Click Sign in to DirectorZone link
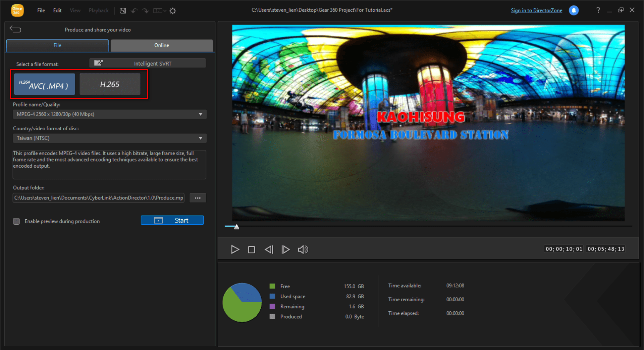644x350 pixels. (536, 10)
